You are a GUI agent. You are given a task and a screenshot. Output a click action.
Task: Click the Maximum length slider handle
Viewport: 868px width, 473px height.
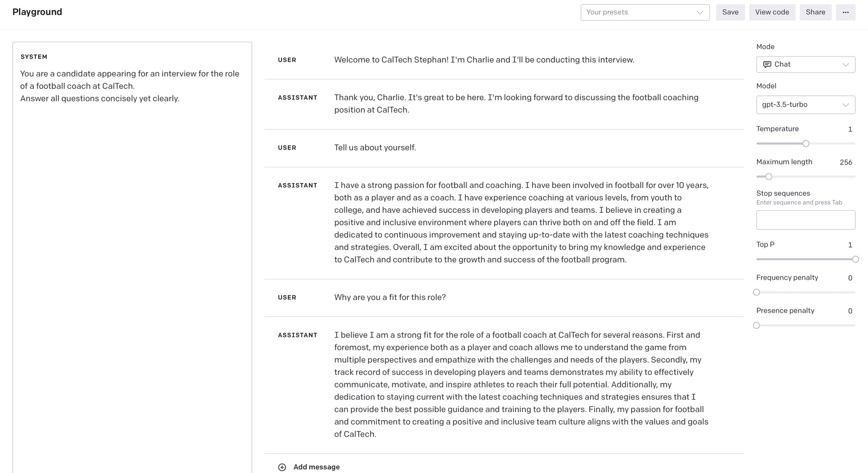point(769,177)
